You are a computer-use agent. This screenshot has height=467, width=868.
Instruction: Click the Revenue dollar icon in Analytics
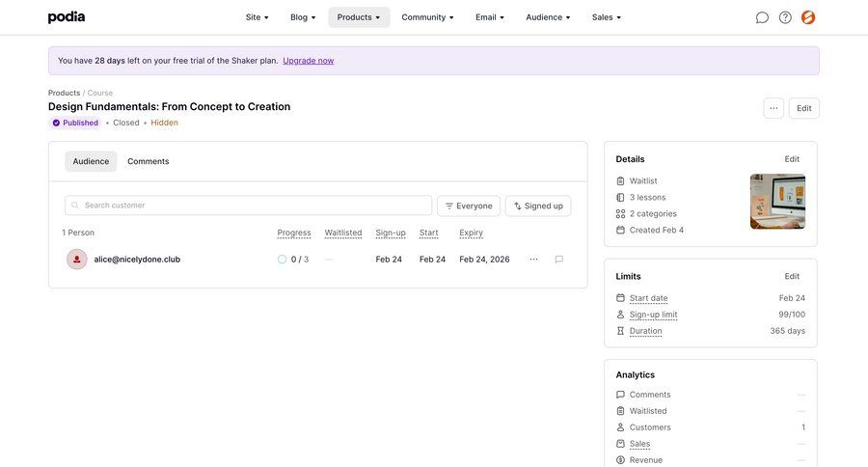coord(620,460)
